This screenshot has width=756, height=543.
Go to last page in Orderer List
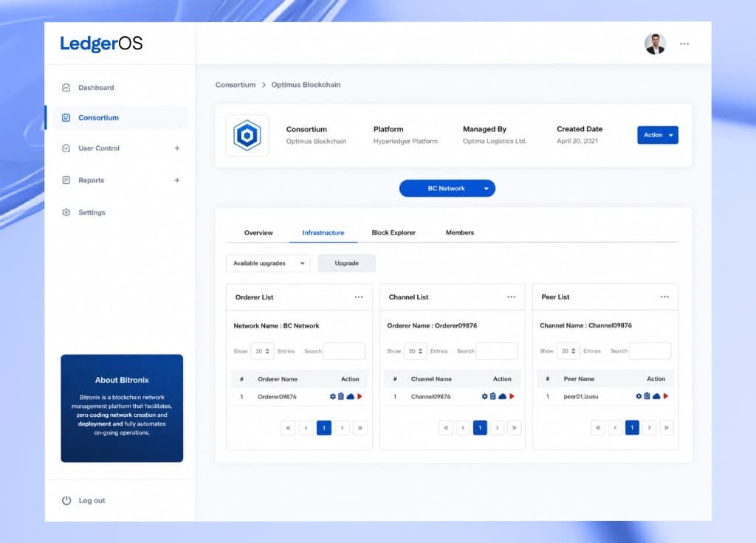(360, 428)
